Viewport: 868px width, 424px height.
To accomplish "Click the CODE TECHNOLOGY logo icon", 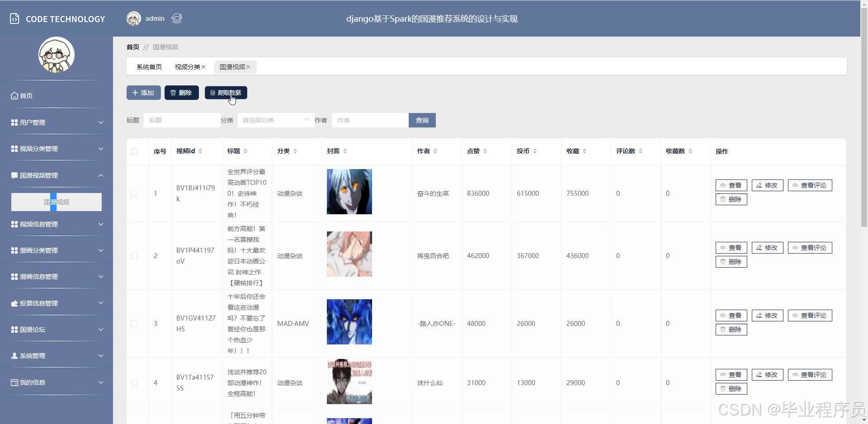I will [x=14, y=19].
